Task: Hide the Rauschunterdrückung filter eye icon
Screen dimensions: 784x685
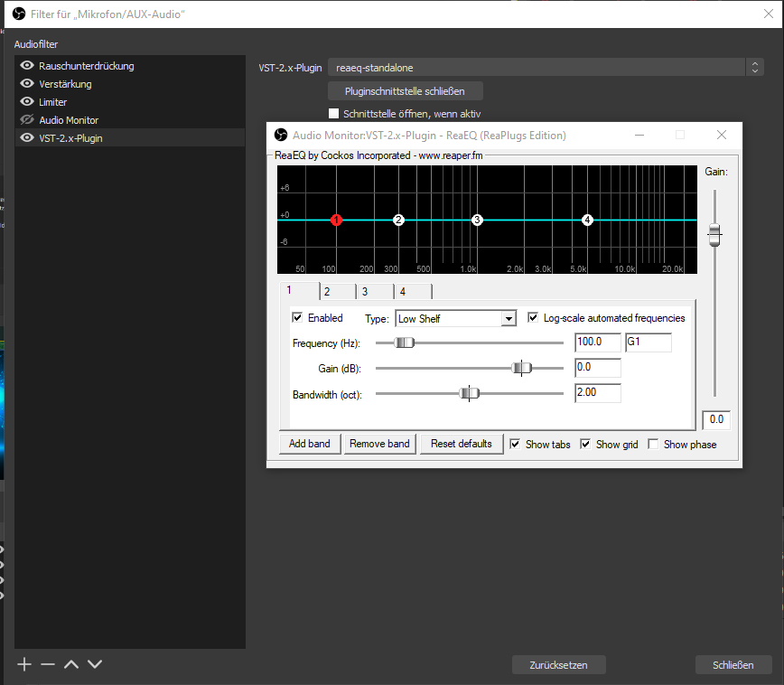Action: point(27,66)
